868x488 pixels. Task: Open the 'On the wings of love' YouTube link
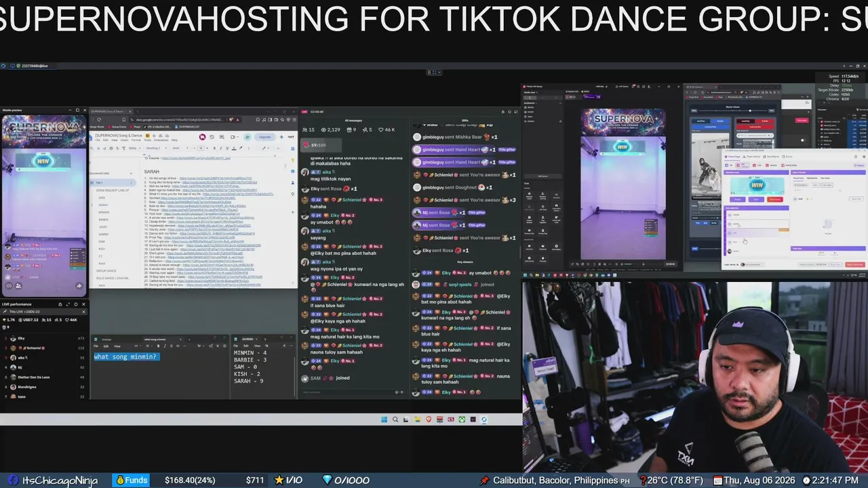tap(216, 178)
